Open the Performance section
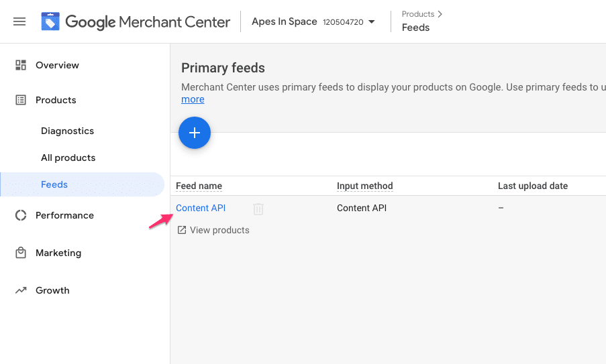 pos(64,215)
